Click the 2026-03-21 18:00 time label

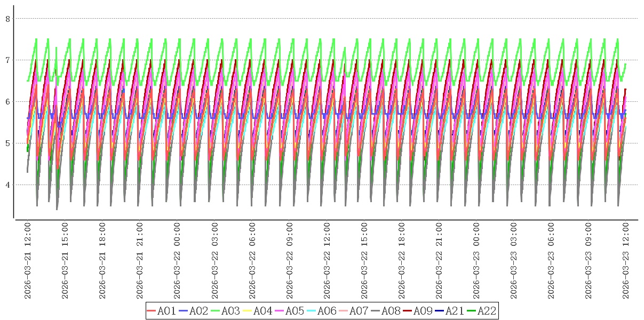tap(103, 261)
